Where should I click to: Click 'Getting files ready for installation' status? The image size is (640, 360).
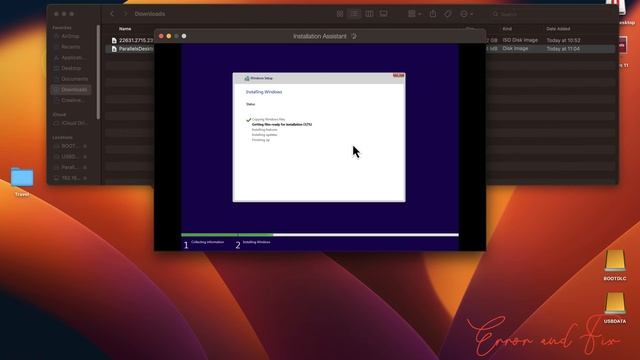point(282,124)
